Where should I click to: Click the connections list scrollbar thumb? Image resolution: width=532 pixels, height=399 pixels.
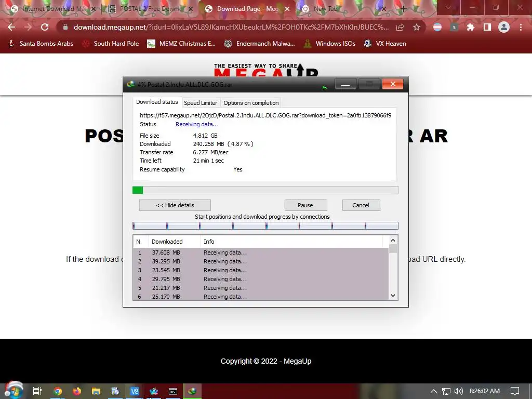point(393,249)
